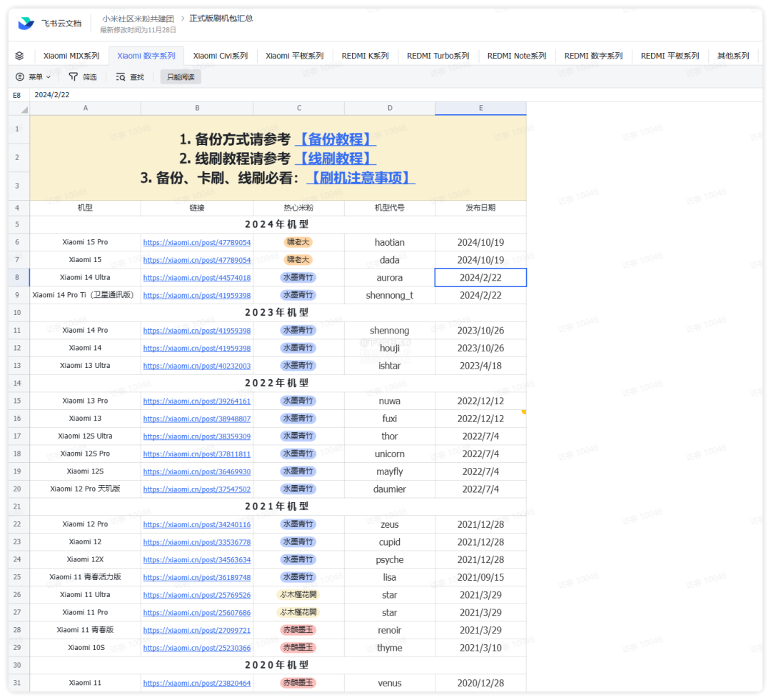Image resolution: width=771 pixels, height=700 pixels.
Task: Select row 15 header
Action: pyautogui.click(x=18, y=401)
